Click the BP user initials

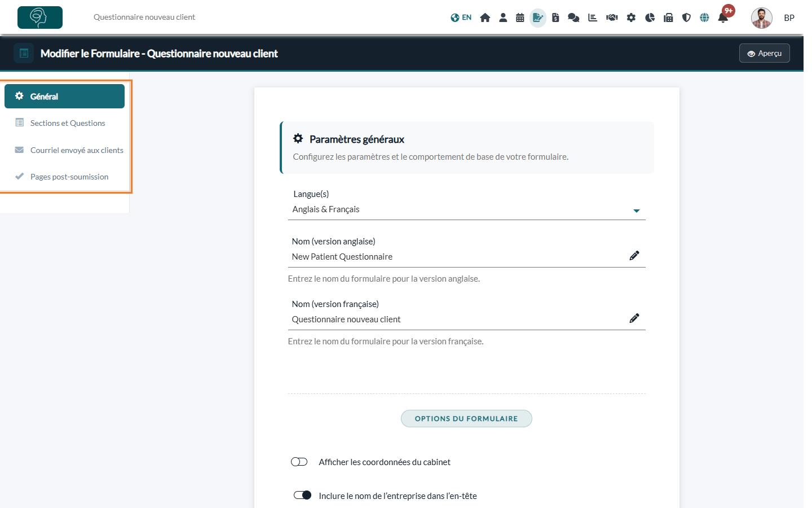click(789, 18)
